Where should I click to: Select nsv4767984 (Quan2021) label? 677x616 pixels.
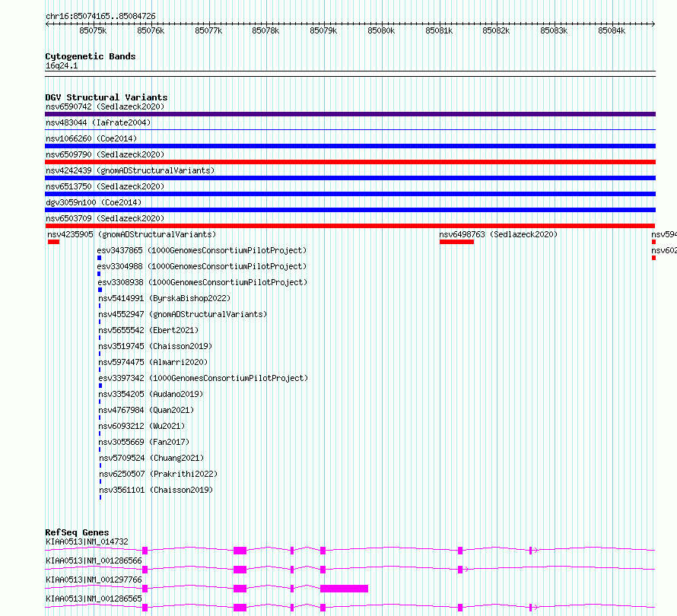click(x=146, y=410)
